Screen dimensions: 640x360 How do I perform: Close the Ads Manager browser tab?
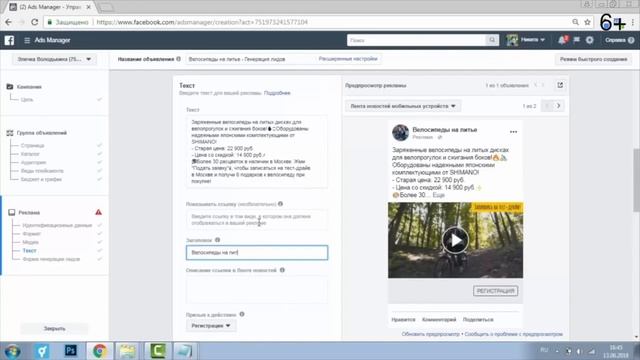click(89, 7)
